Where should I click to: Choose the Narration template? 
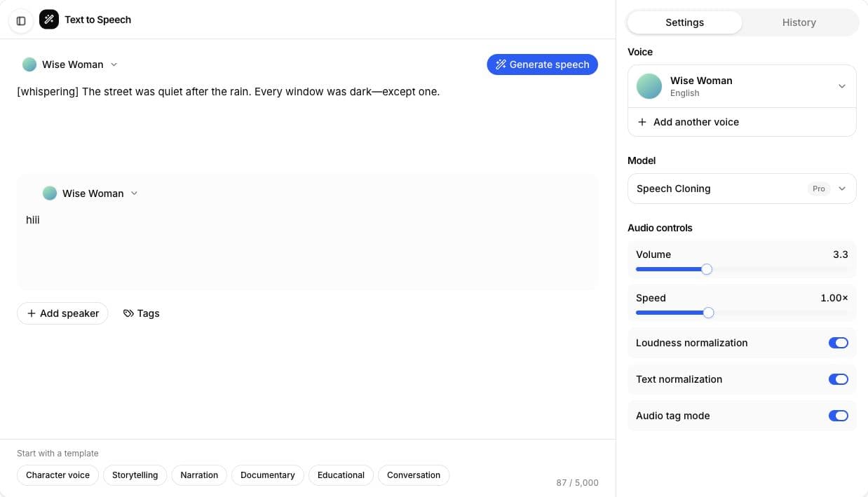click(199, 475)
